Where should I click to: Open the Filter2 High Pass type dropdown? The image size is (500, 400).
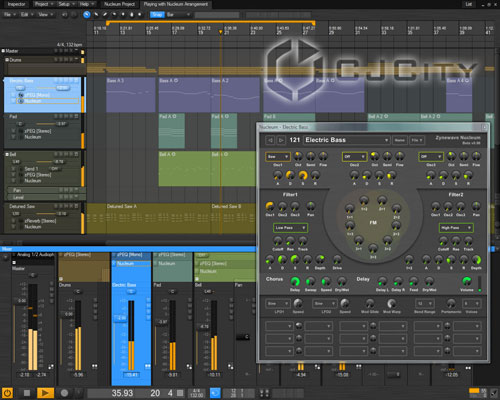click(456, 228)
